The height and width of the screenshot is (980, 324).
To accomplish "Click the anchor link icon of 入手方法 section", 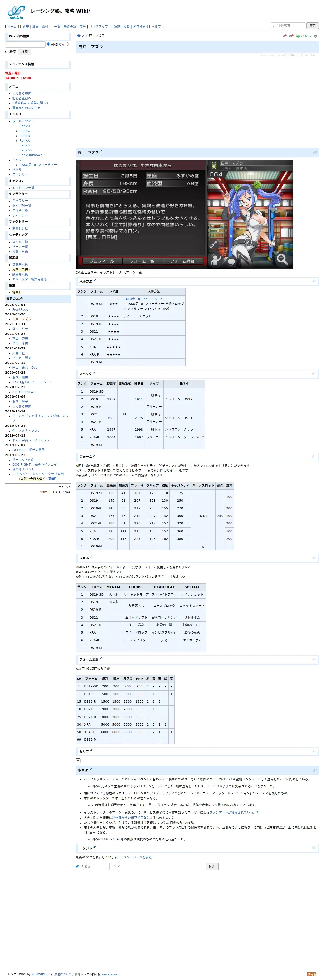I will pyautogui.click(x=314, y=281).
